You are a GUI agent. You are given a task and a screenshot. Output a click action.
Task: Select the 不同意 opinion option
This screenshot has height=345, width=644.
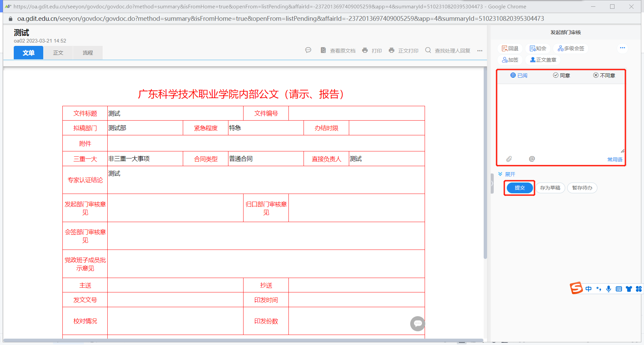[x=604, y=75]
